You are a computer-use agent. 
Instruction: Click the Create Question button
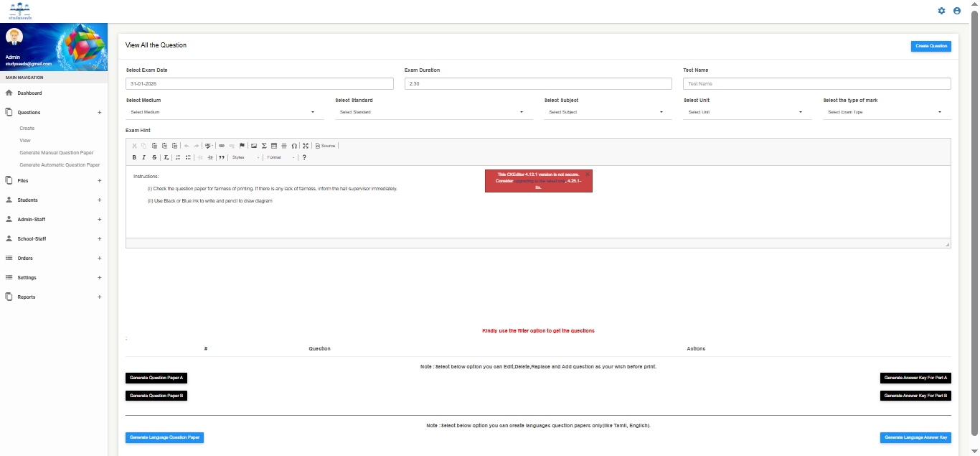930,46
